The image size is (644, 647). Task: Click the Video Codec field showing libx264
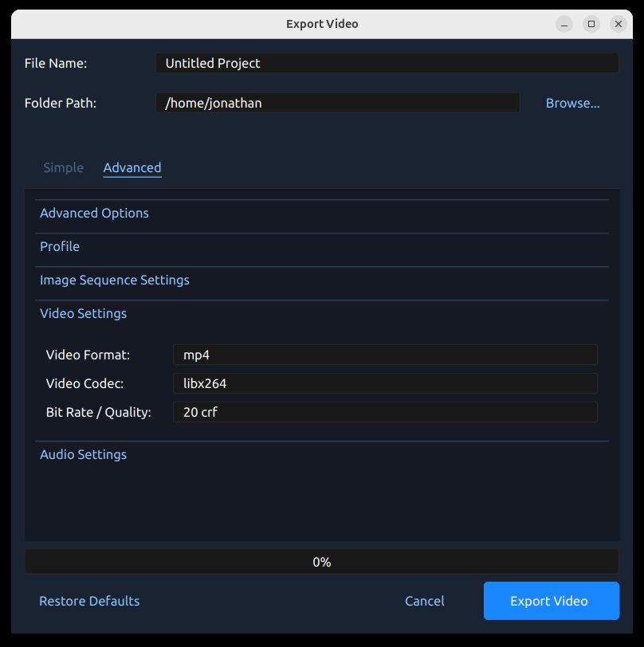tap(385, 383)
